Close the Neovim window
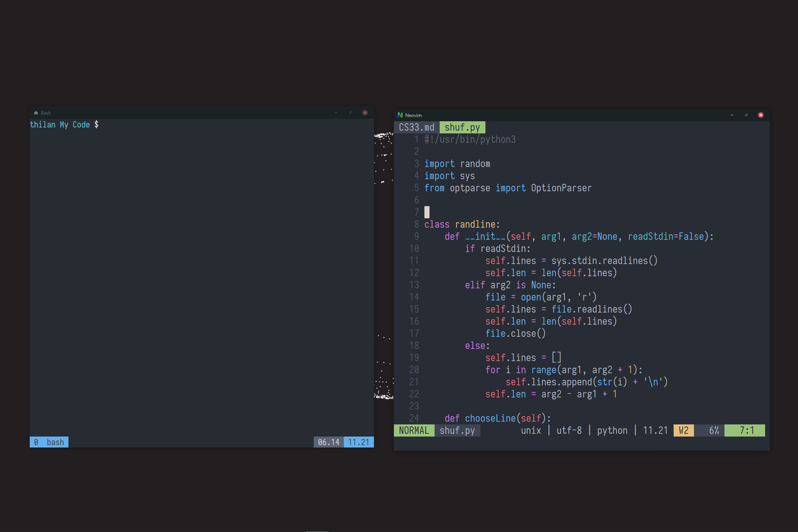 (760, 115)
